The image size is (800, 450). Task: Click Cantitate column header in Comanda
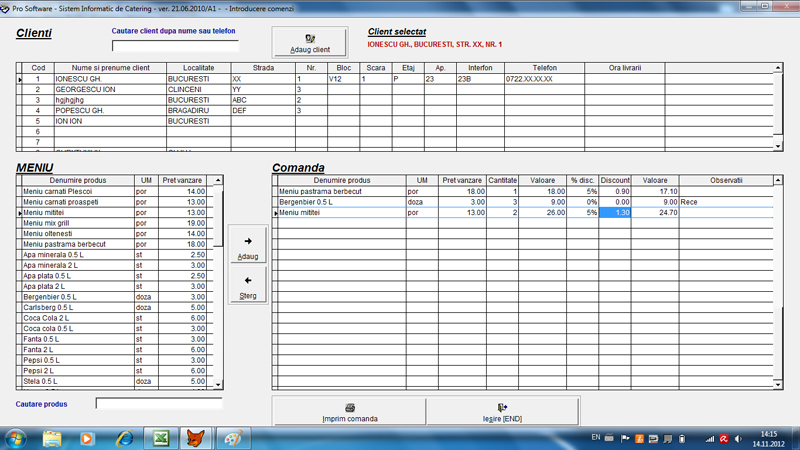point(503,181)
